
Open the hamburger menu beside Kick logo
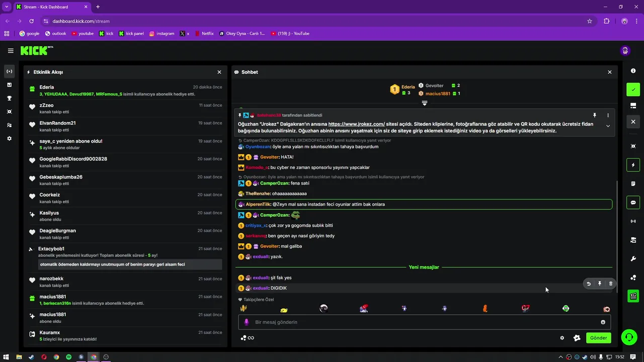[11, 51]
